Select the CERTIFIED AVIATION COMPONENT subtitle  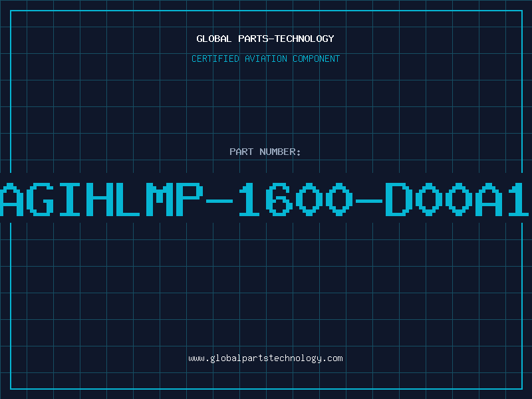[265, 59]
